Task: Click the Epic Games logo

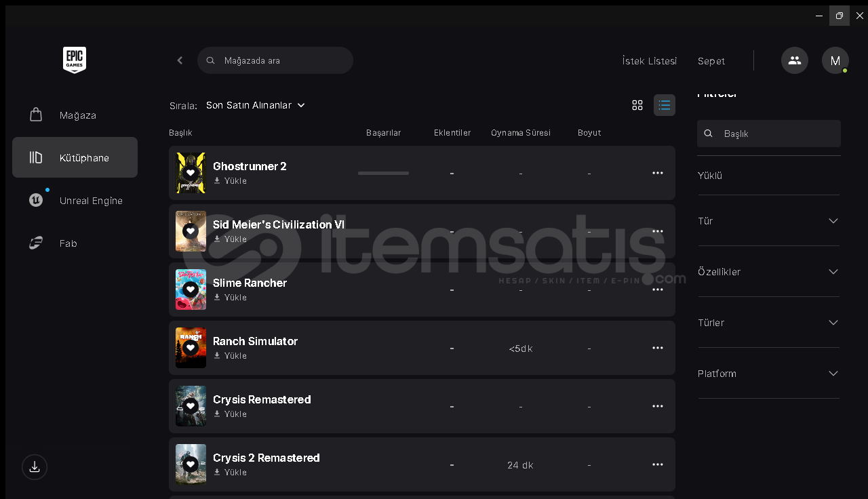Action: click(x=75, y=60)
